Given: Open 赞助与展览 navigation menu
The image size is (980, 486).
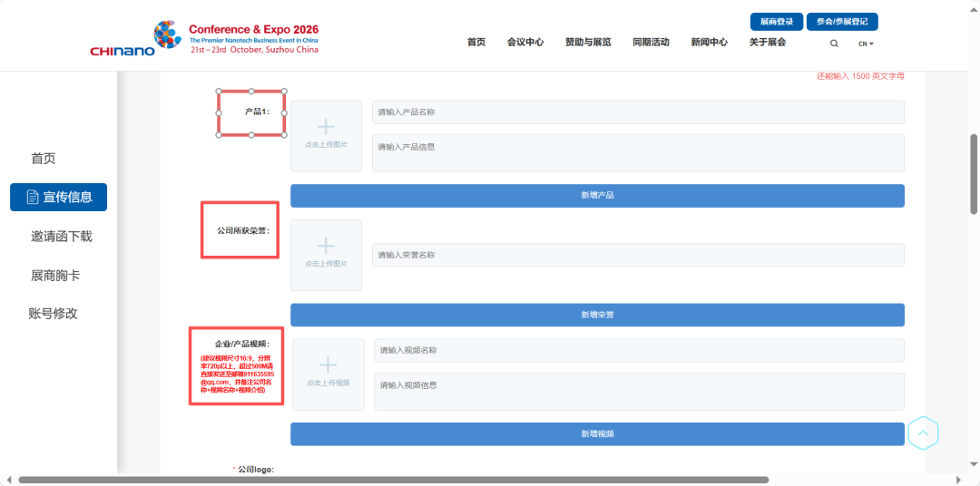Looking at the screenshot, I should [588, 42].
